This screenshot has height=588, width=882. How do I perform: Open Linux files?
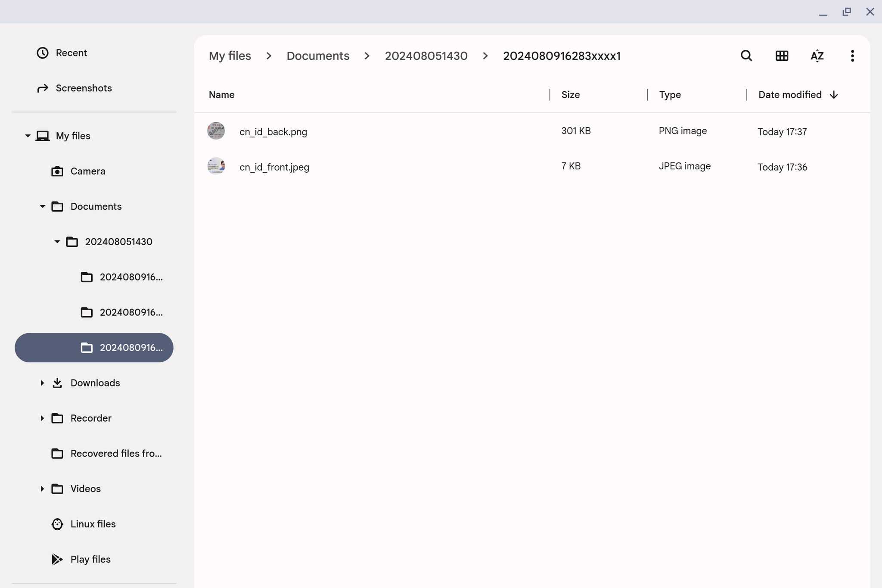[x=93, y=524]
